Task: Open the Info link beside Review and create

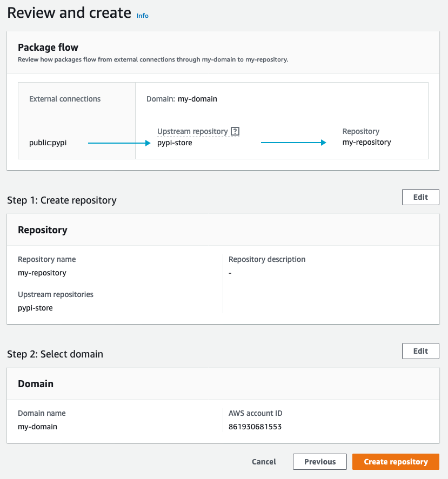Action: click(x=142, y=16)
